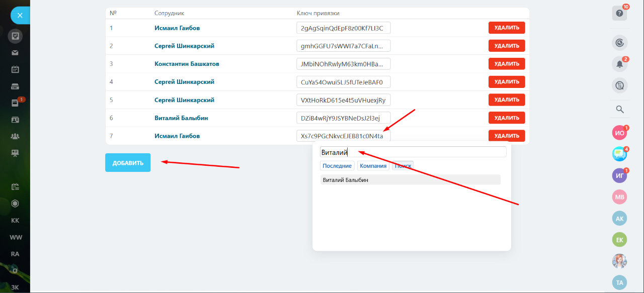Open the WW item in the left sidebar

point(16,237)
